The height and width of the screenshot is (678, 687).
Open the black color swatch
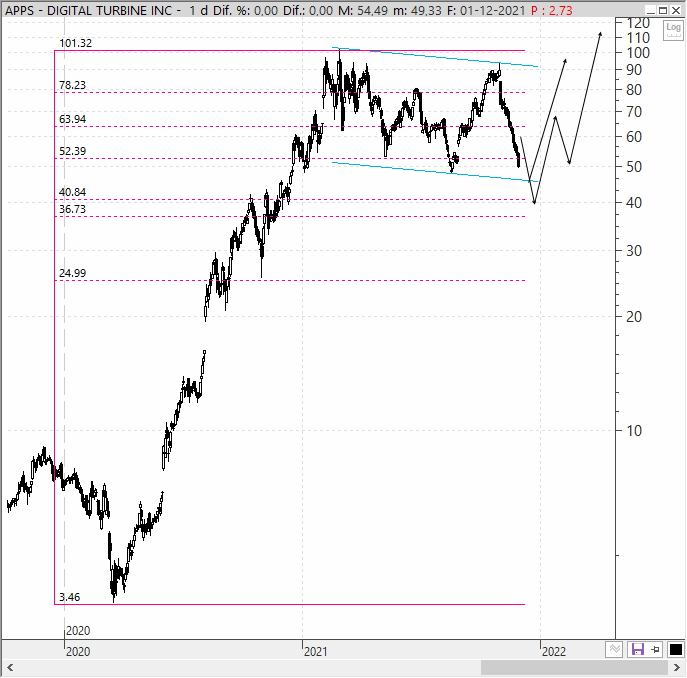tap(676, 649)
